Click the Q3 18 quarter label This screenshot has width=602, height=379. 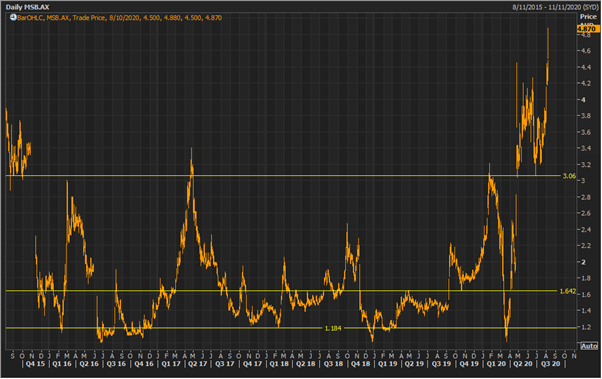[x=333, y=364]
